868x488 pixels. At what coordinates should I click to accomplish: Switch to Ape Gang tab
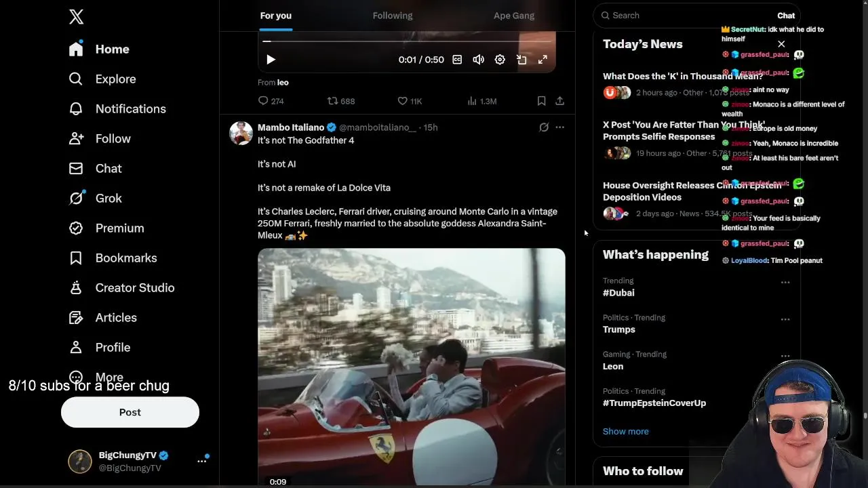(x=514, y=15)
